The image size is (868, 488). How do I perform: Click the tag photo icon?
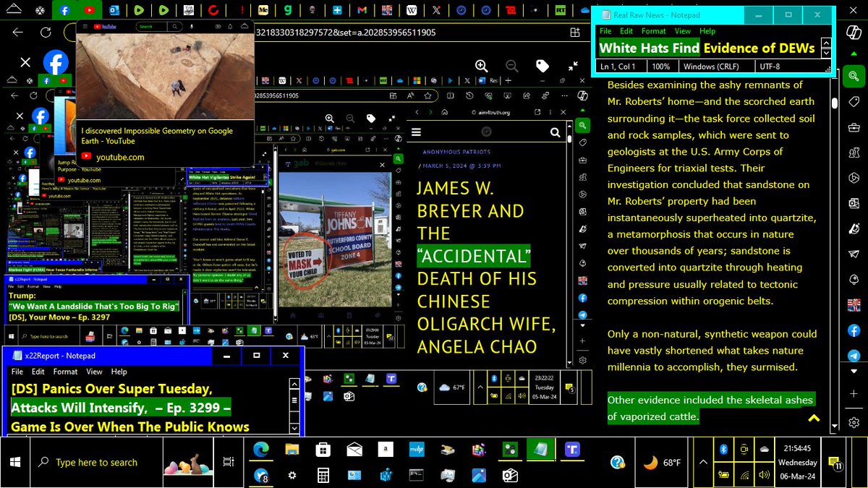click(x=542, y=66)
